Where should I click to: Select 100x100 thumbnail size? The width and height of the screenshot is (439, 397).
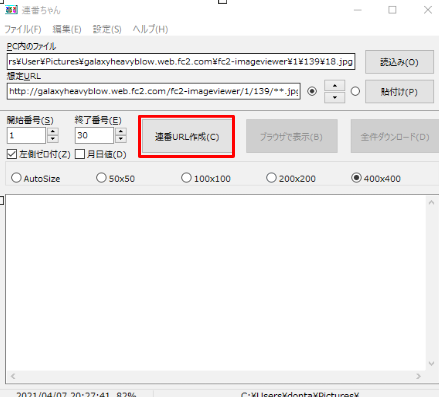pos(186,178)
